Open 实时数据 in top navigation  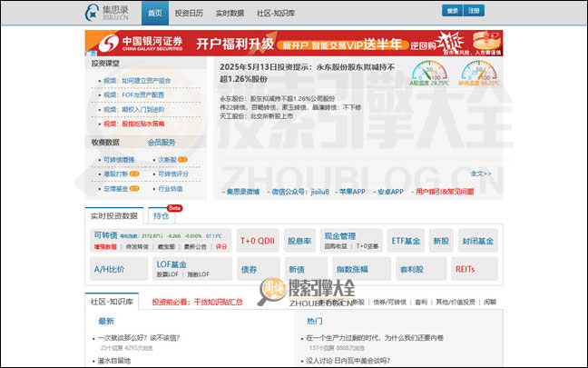pyautogui.click(x=230, y=13)
